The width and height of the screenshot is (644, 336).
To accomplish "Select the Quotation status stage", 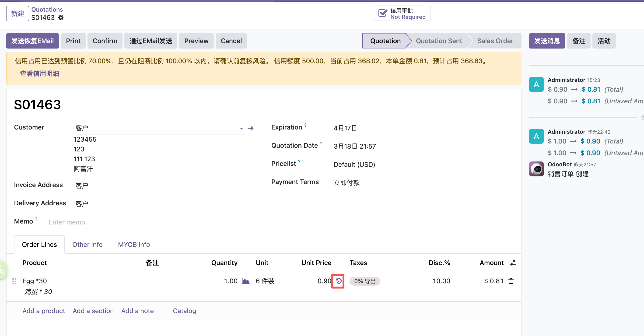I will [x=385, y=41].
